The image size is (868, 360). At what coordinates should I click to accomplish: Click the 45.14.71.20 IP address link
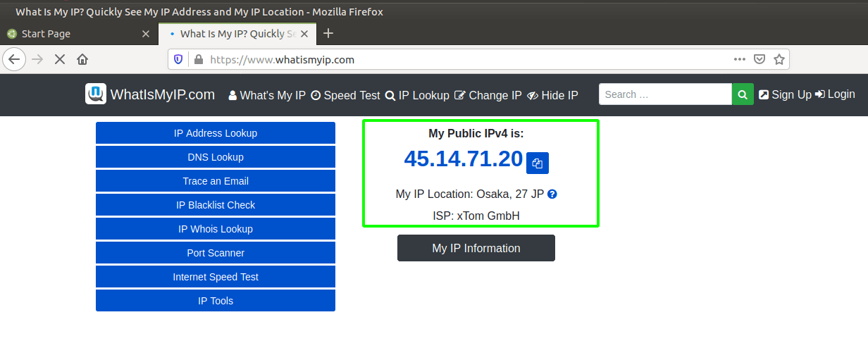click(x=464, y=159)
